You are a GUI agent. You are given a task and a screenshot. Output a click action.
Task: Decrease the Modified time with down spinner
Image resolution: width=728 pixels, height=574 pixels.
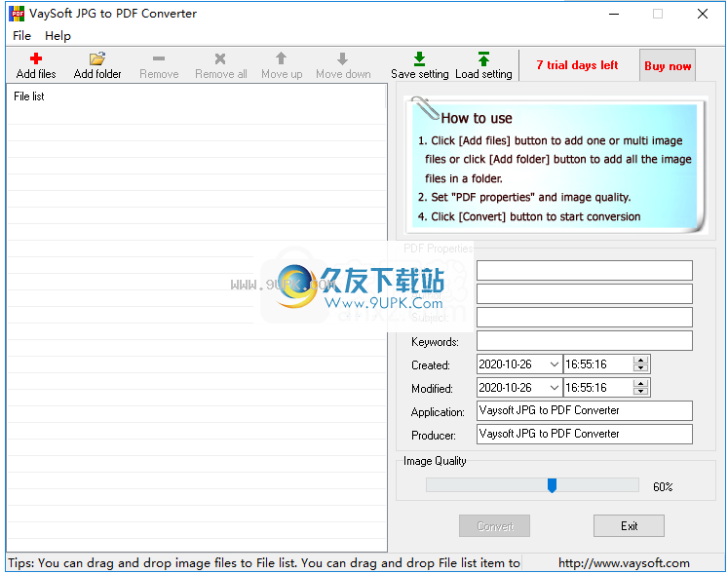640,392
